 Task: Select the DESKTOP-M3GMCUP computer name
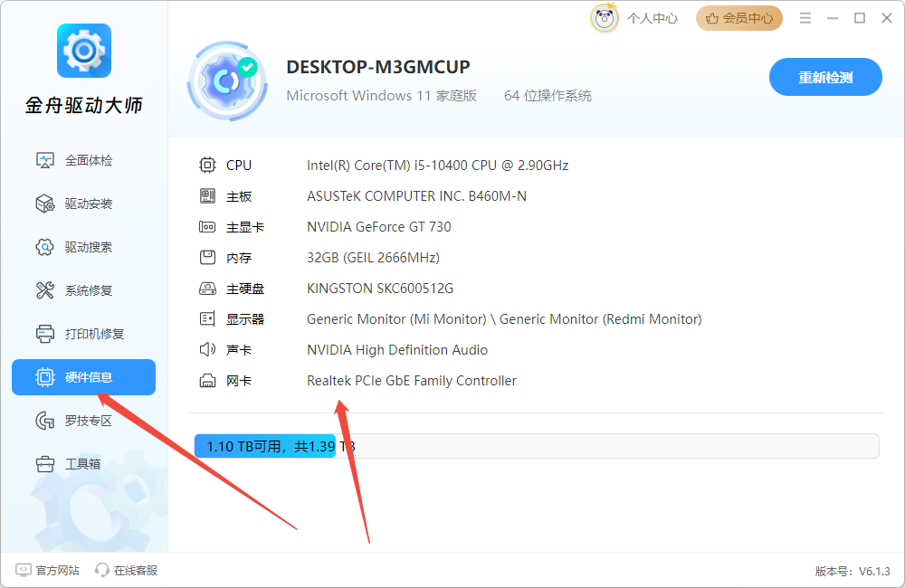[x=378, y=67]
